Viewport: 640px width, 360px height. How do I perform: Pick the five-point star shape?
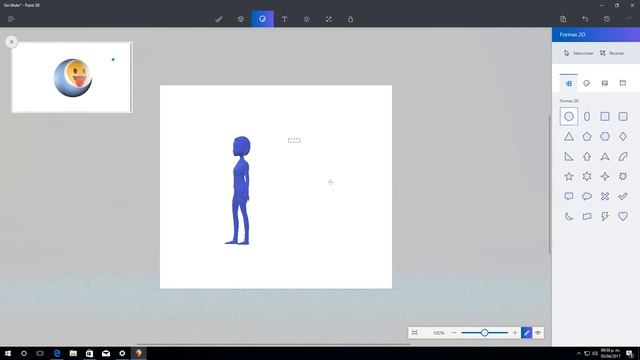point(569,176)
